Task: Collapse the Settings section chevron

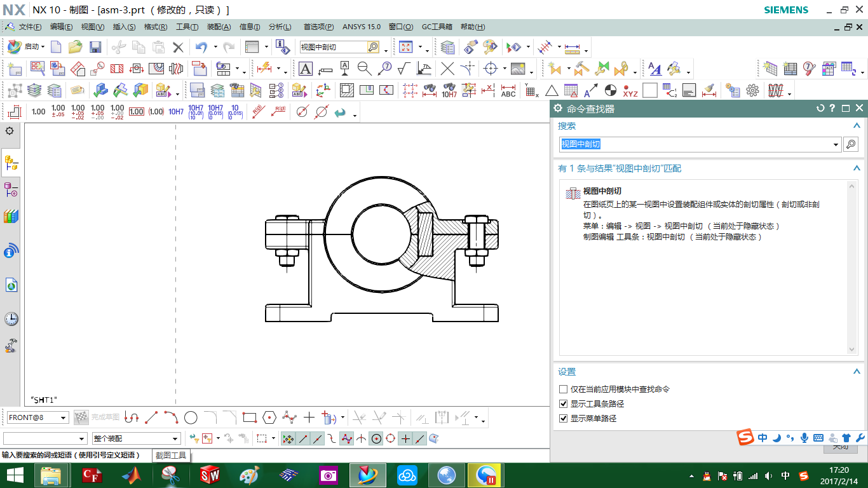Action: (857, 372)
